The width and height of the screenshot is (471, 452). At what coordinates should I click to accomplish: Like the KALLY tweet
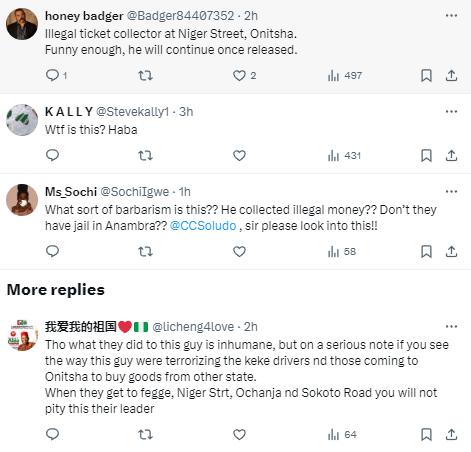(239, 156)
